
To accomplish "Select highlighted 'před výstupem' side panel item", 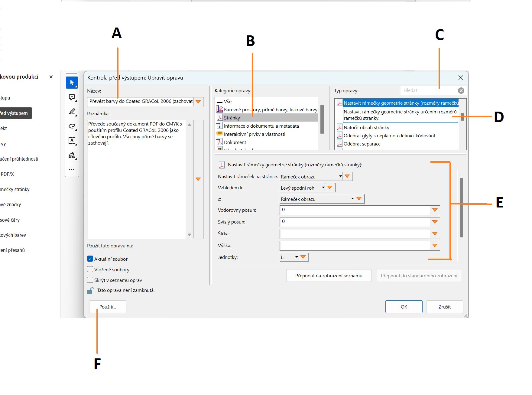I will tap(16, 113).
